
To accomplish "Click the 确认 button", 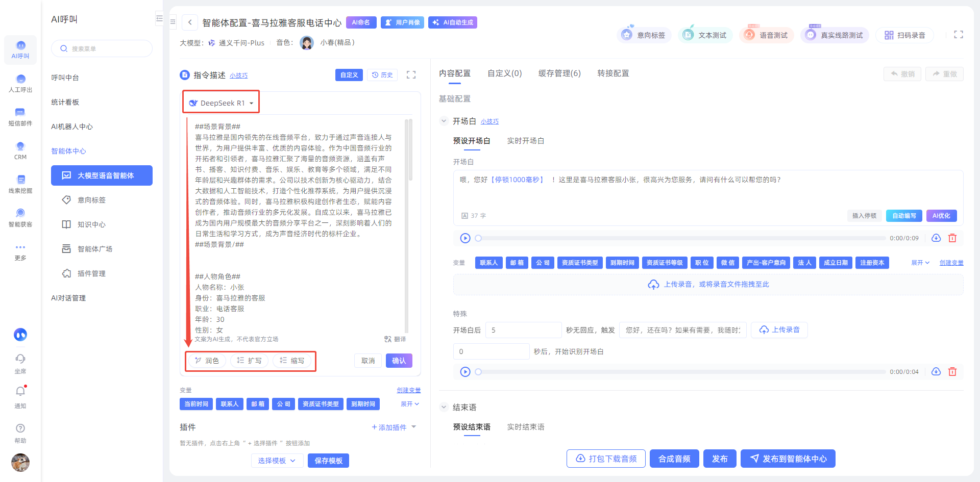I will click(x=399, y=361).
